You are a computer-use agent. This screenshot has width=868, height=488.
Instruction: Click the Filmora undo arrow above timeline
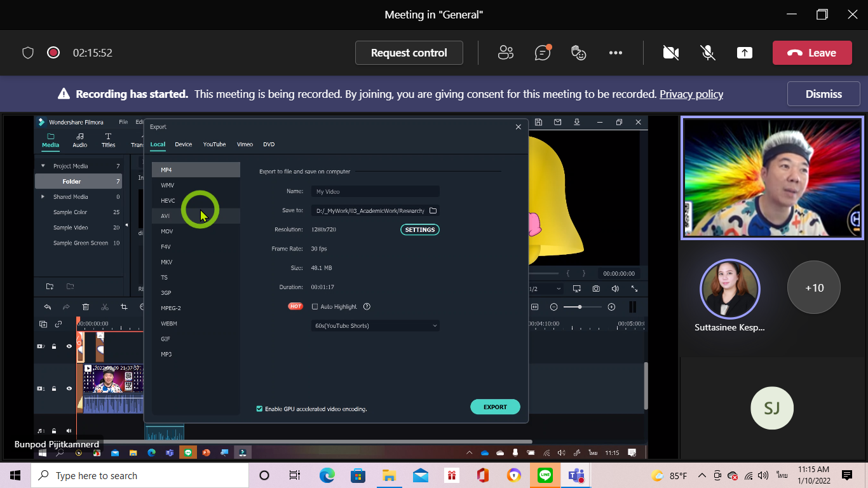click(47, 307)
